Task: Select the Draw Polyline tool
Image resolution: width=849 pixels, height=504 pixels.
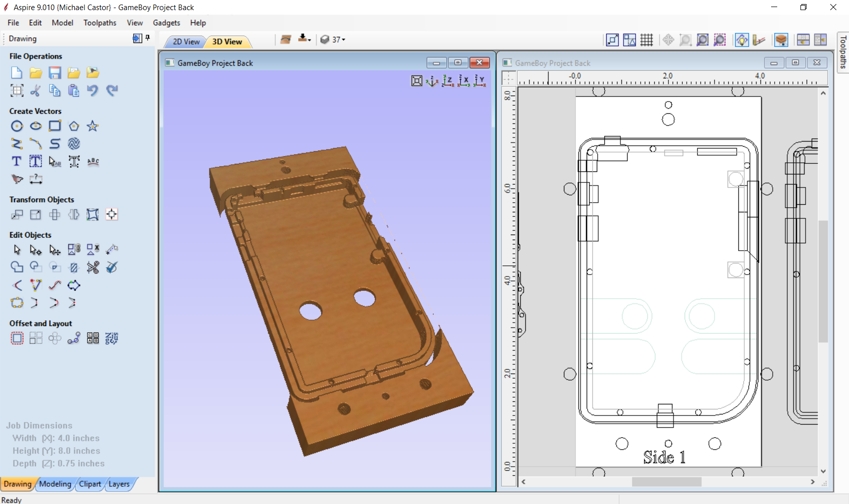Action: (x=17, y=144)
